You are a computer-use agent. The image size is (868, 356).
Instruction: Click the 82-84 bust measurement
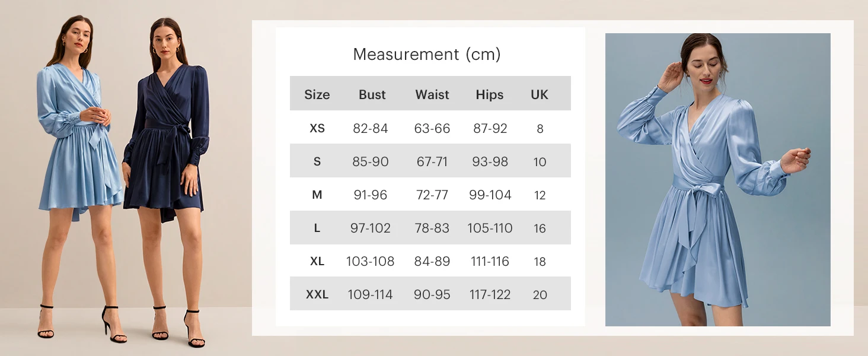click(370, 128)
